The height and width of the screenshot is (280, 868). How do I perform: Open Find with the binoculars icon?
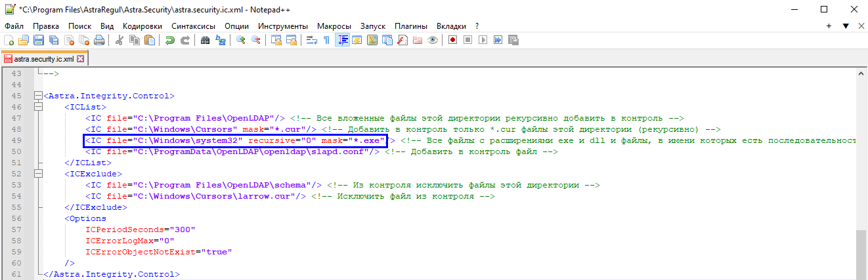coord(206,40)
